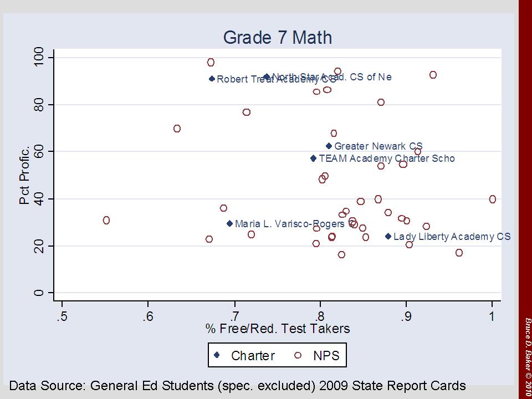Click the % Free/Red. Test Takers axis title
This screenshot has height=399, width=532.
(x=278, y=329)
